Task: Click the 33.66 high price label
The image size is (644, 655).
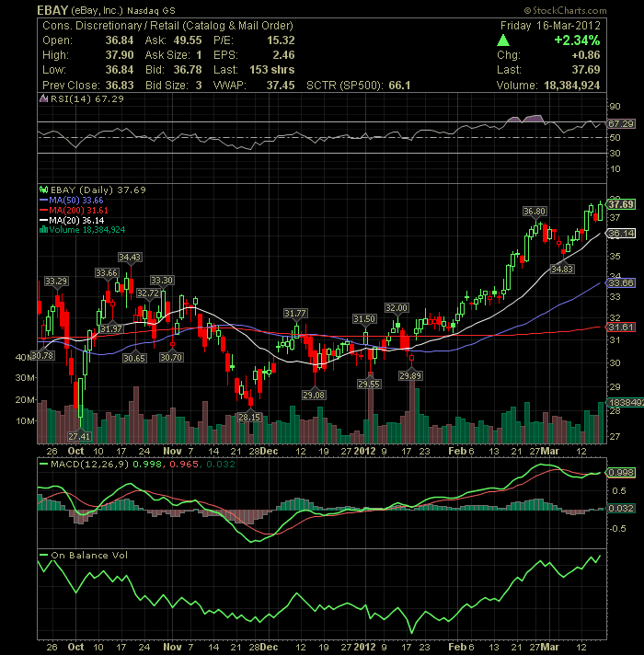Action: click(x=107, y=273)
